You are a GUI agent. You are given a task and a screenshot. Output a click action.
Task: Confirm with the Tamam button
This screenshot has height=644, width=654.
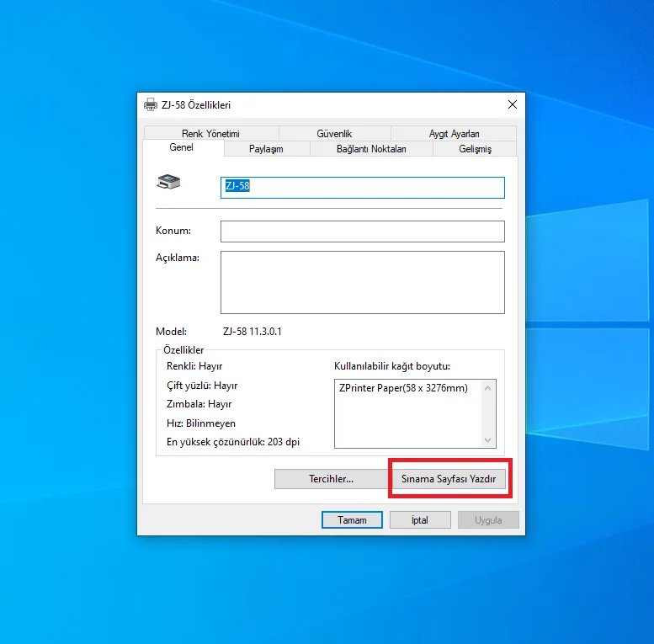click(x=352, y=520)
